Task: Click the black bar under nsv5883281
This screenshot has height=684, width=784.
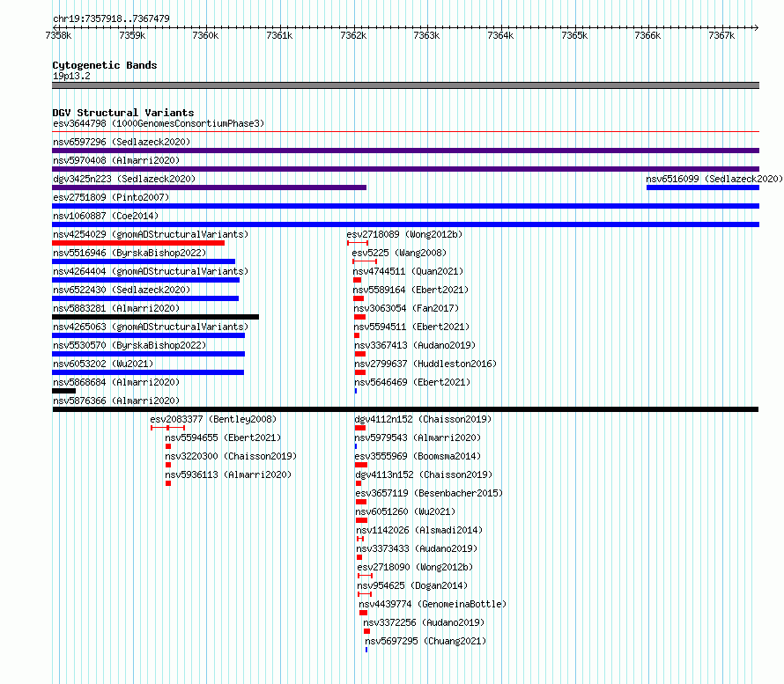Action: click(156, 317)
